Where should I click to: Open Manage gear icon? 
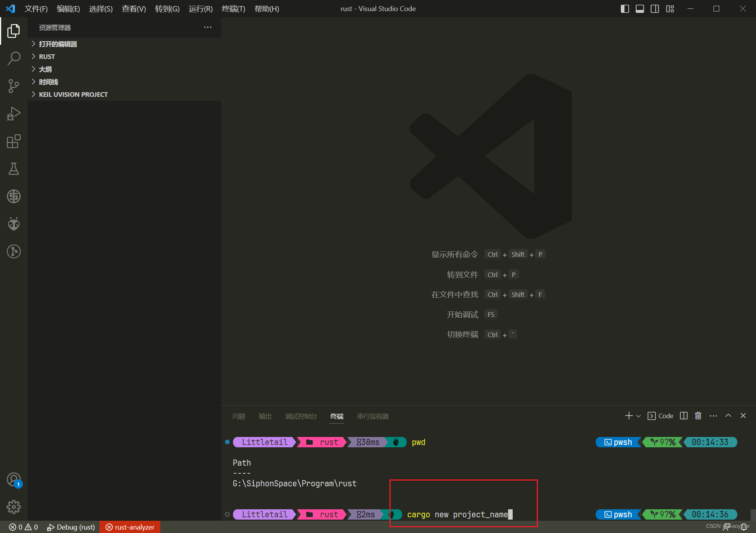click(x=14, y=507)
